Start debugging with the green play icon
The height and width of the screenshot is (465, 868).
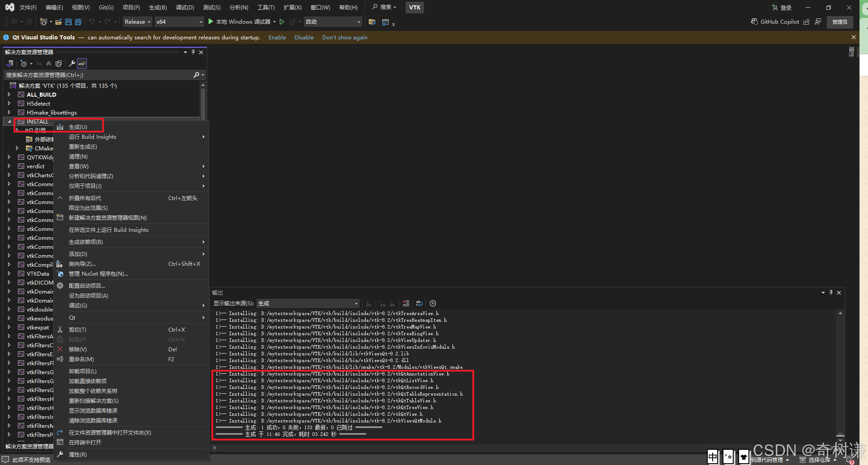[x=210, y=21]
